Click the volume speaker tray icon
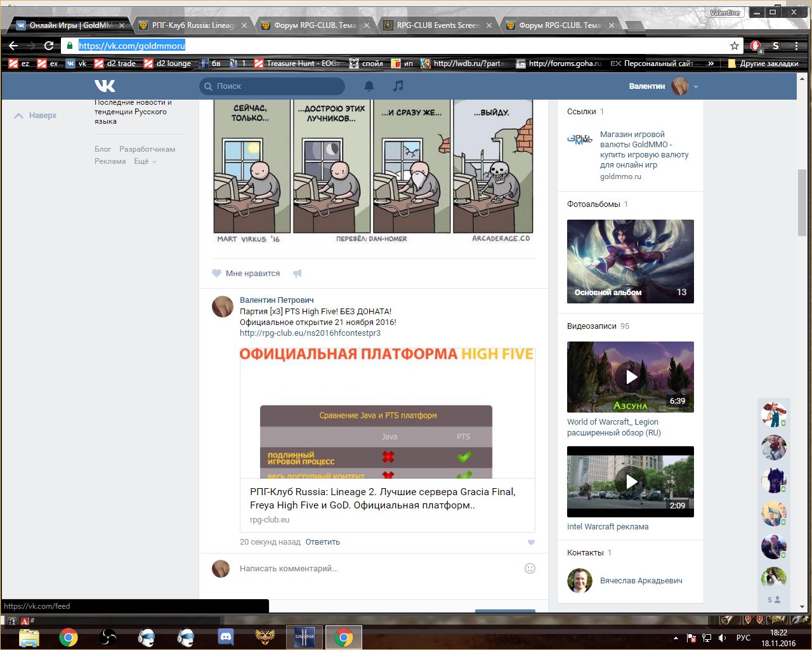Viewport: 812px width, 650px height. tap(722, 638)
